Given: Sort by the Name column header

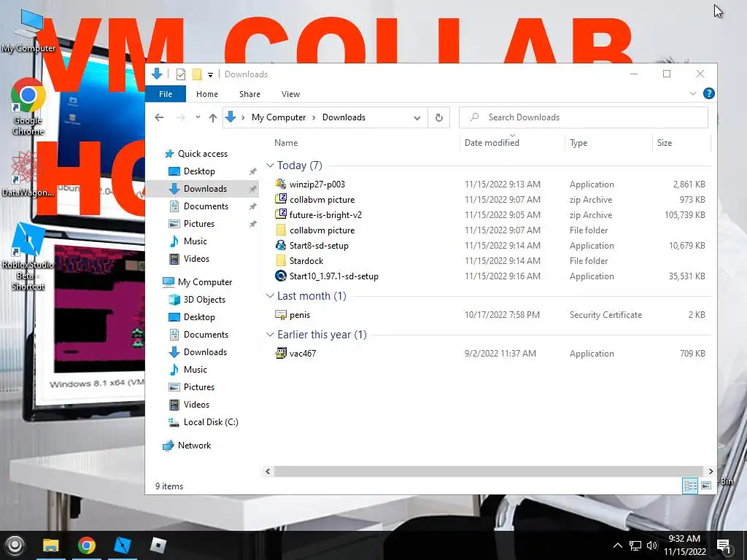Looking at the screenshot, I should [286, 143].
